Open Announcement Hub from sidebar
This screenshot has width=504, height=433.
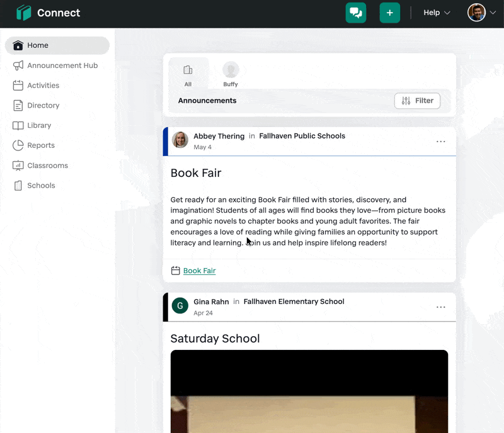tap(57, 65)
